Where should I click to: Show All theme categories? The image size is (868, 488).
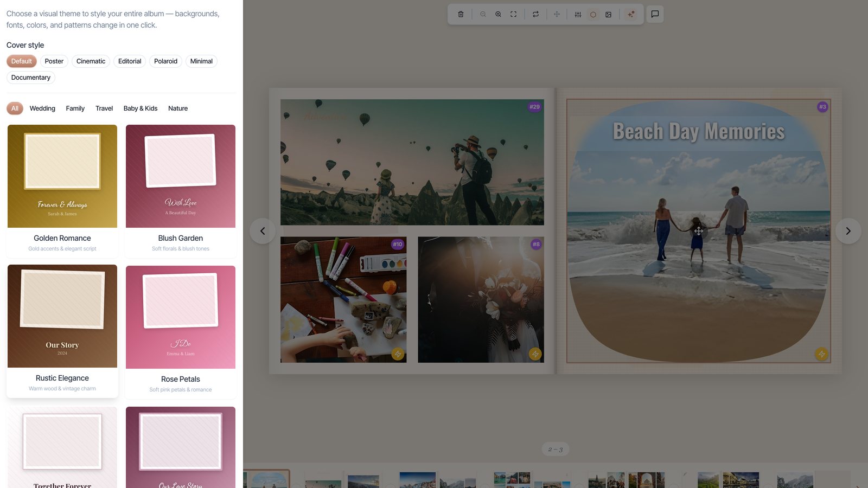[15, 108]
